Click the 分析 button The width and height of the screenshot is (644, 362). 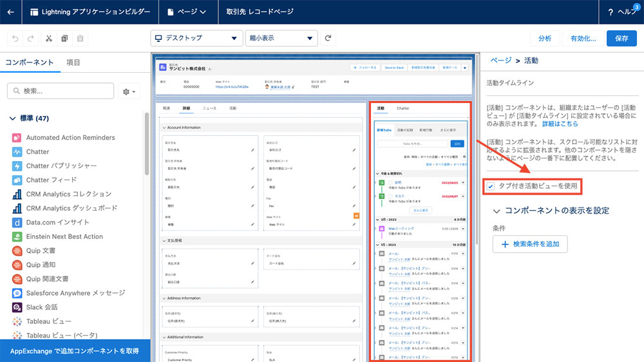click(545, 38)
